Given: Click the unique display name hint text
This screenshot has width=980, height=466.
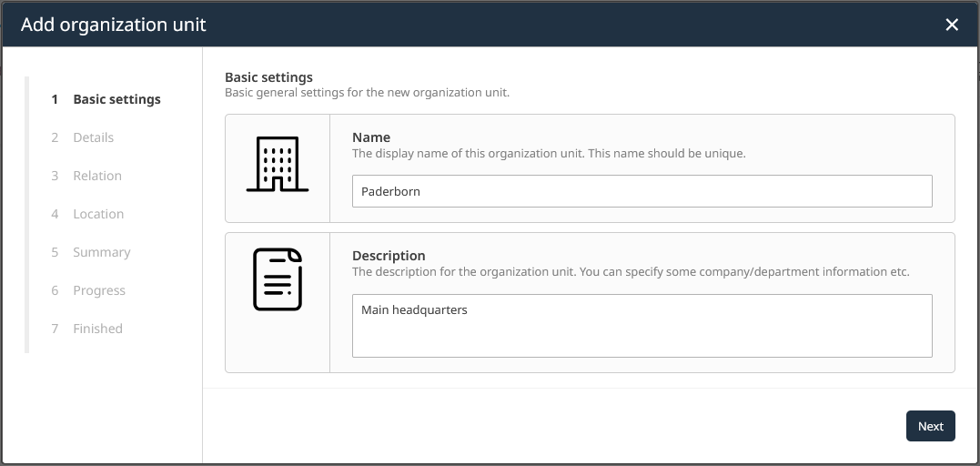Looking at the screenshot, I should coord(549,154).
